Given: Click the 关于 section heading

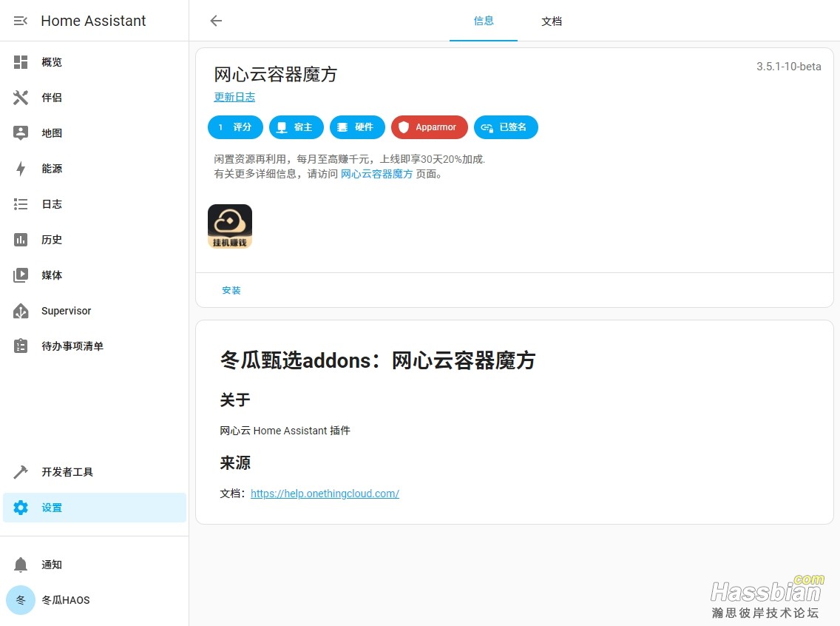Looking at the screenshot, I should [235, 400].
